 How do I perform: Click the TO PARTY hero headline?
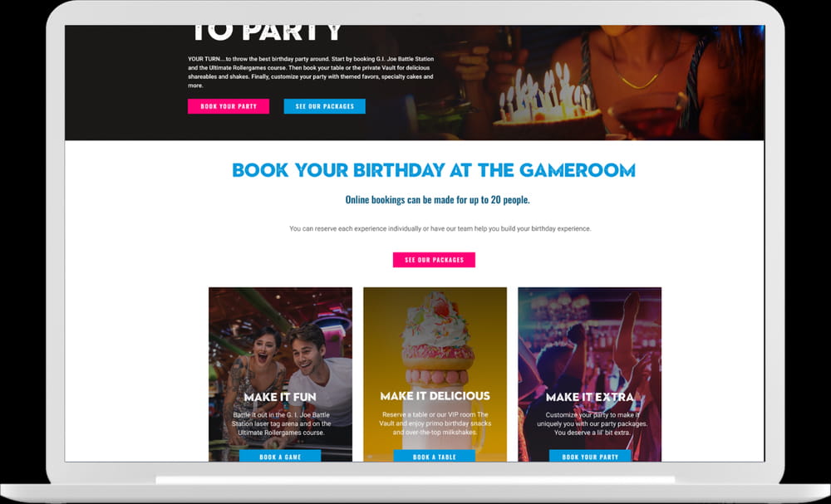tap(266, 33)
